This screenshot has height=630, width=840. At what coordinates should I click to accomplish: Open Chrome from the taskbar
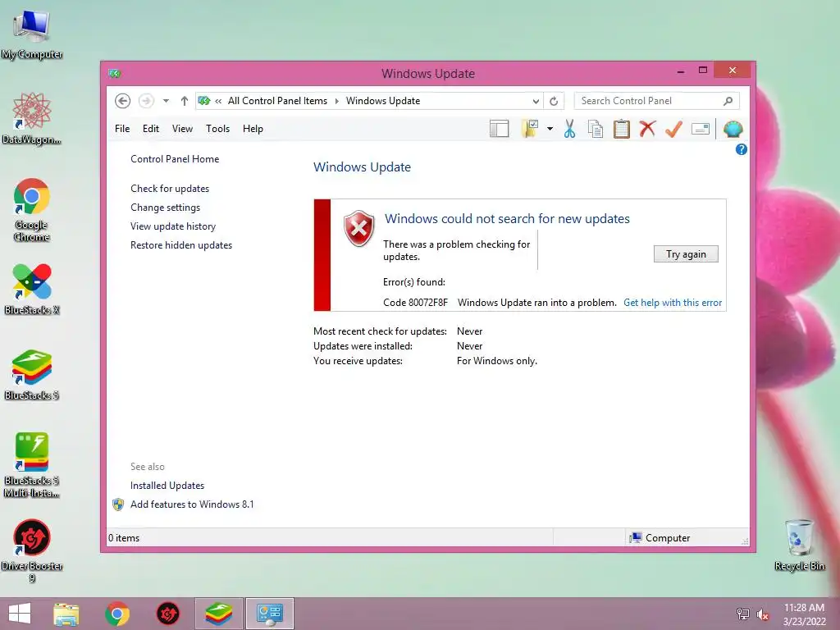117,614
